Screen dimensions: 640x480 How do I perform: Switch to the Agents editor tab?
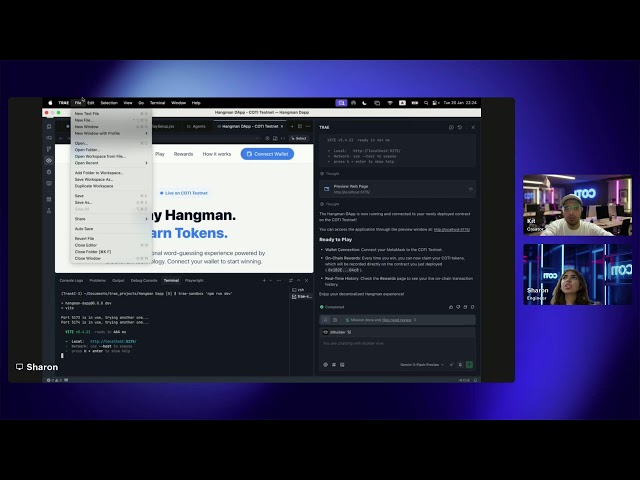click(196, 127)
